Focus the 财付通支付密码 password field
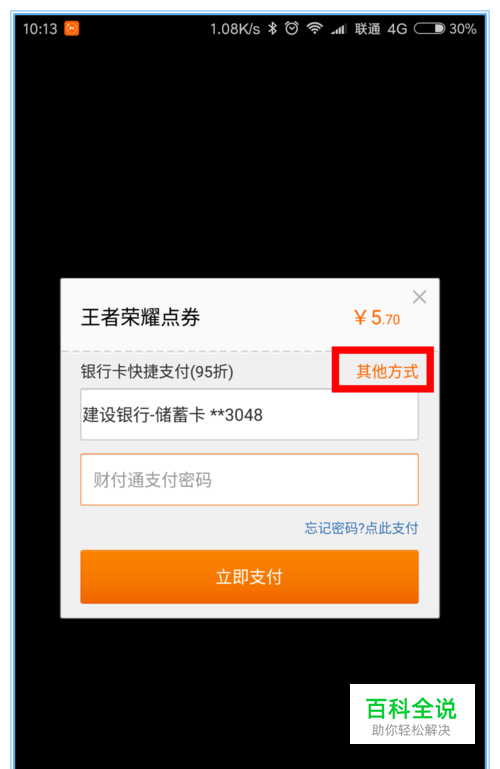 [250, 480]
